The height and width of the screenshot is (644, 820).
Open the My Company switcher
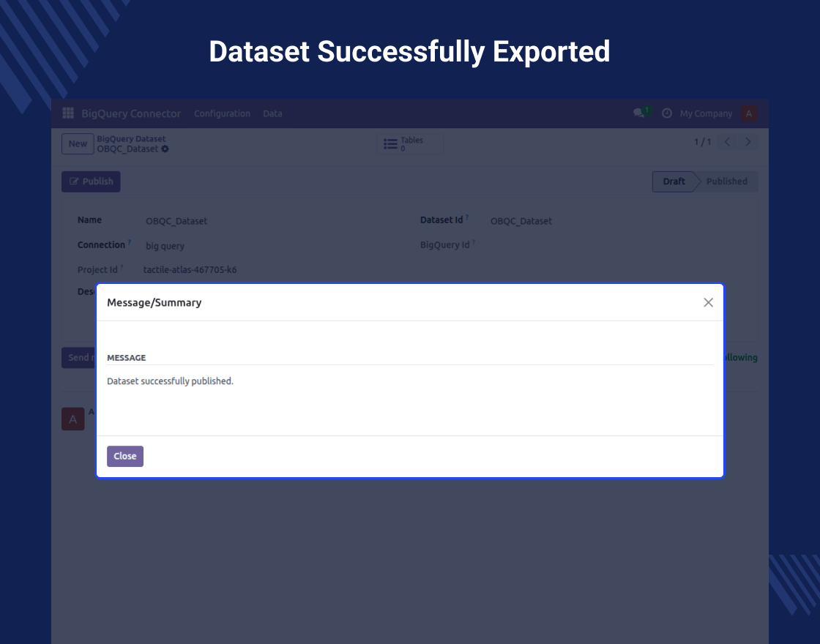tap(706, 113)
